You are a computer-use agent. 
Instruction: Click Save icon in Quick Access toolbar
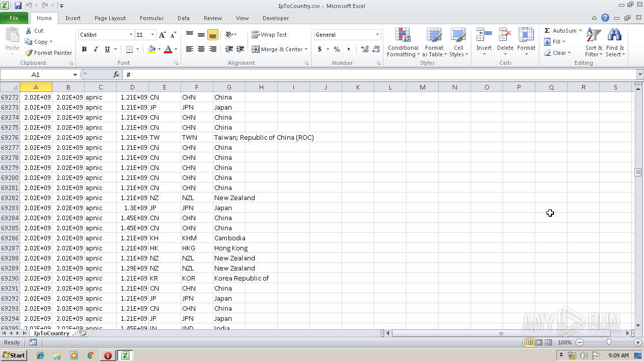click(18, 6)
